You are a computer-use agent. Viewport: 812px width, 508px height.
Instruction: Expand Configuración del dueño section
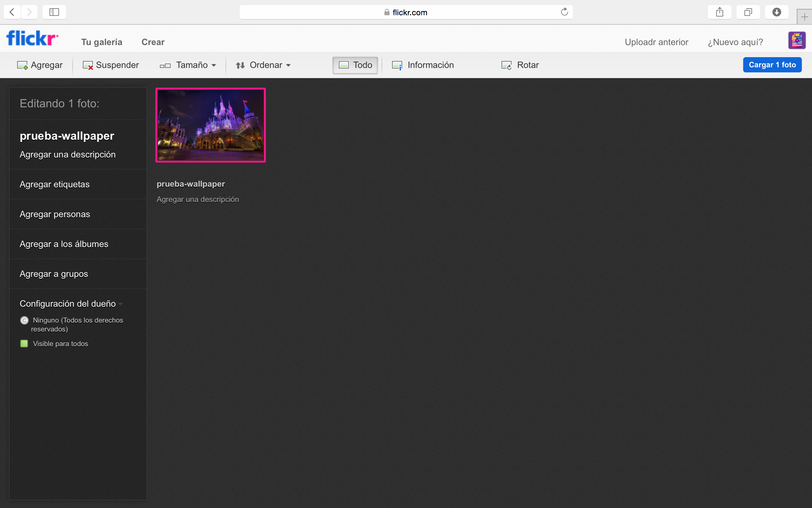(71, 304)
